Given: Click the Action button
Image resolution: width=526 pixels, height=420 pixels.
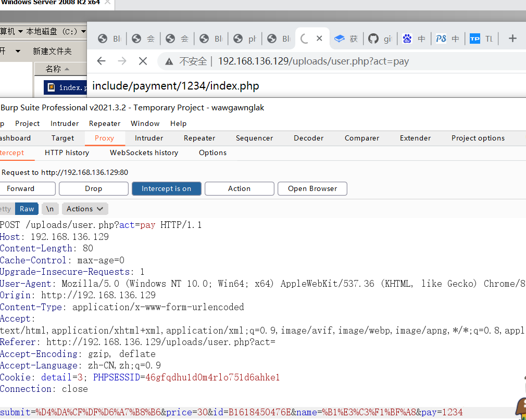Looking at the screenshot, I should tap(239, 188).
